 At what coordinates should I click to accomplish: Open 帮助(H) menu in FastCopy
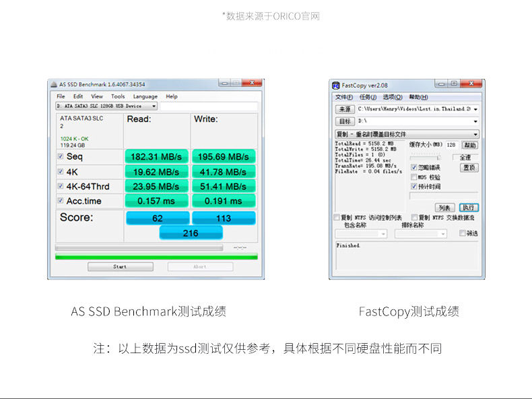tap(418, 98)
